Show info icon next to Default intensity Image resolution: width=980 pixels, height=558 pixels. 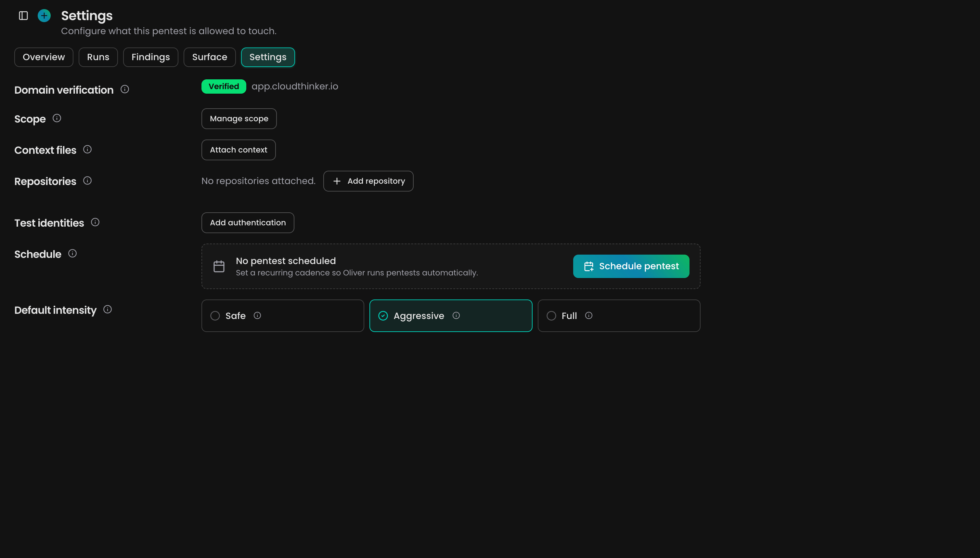(108, 310)
